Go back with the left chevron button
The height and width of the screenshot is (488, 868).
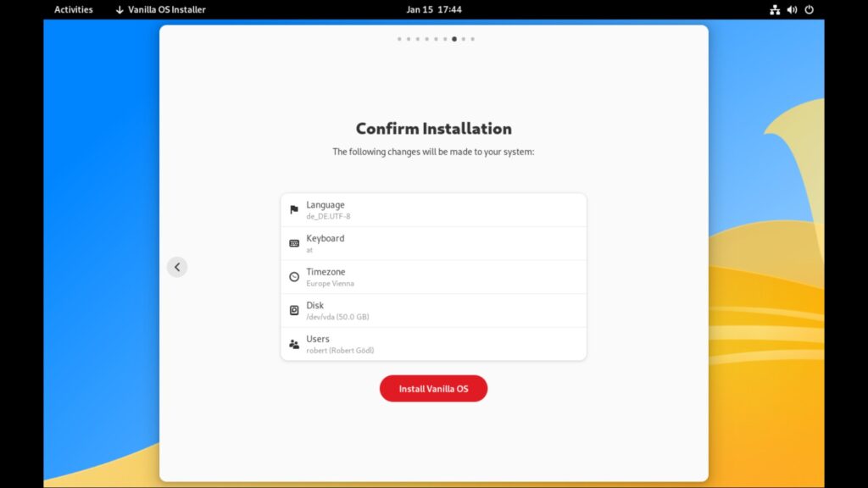click(x=177, y=267)
